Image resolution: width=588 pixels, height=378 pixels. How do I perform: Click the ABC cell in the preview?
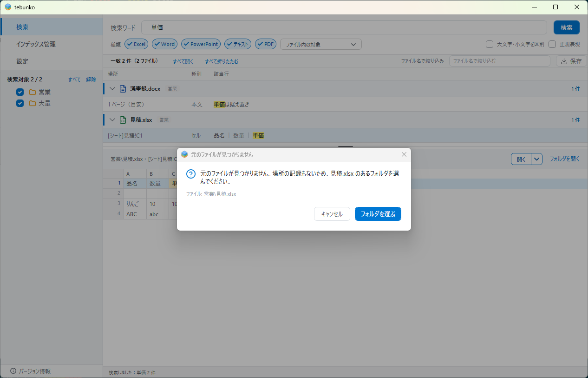click(x=135, y=214)
